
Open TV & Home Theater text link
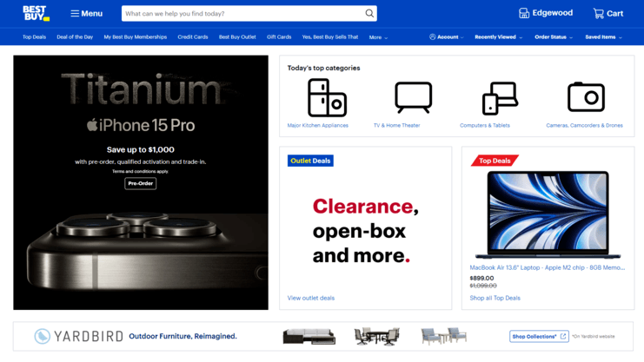[x=397, y=126]
